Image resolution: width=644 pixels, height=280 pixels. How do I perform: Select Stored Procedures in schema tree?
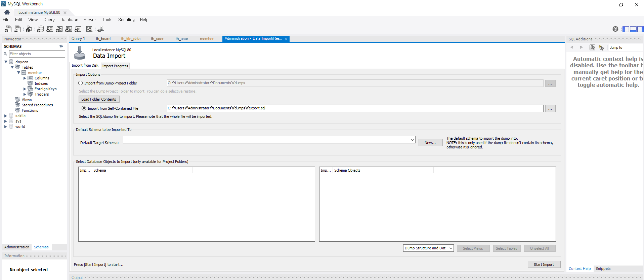(37, 105)
